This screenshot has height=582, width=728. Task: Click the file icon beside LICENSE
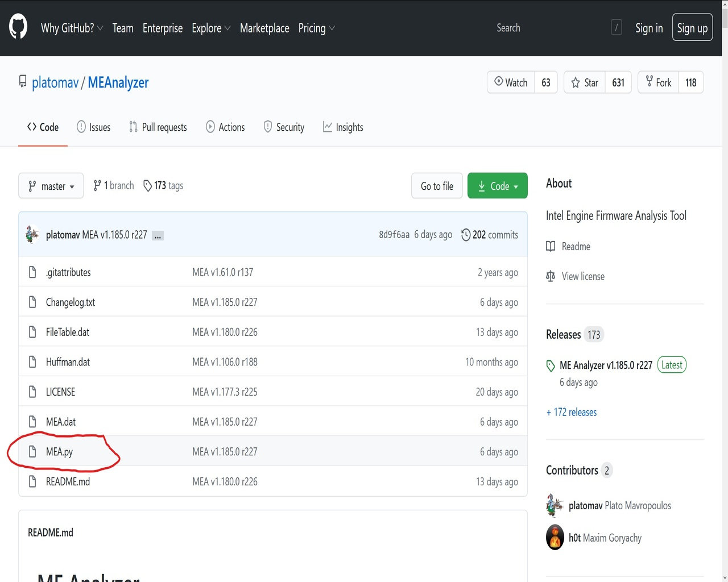pos(32,392)
